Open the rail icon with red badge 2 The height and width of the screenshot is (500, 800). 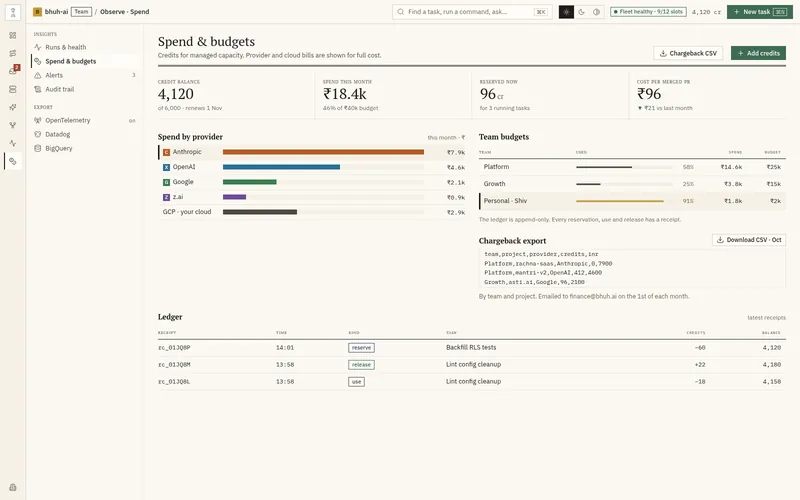pyautogui.click(x=13, y=71)
